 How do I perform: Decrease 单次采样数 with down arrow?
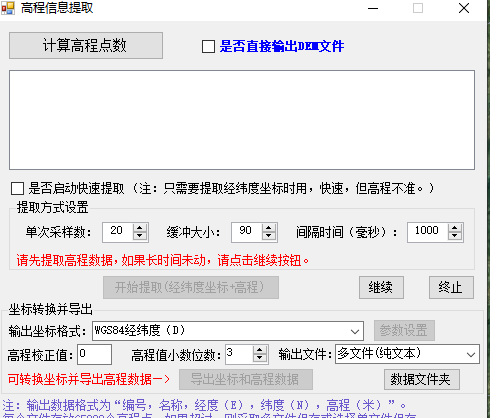tap(140, 236)
